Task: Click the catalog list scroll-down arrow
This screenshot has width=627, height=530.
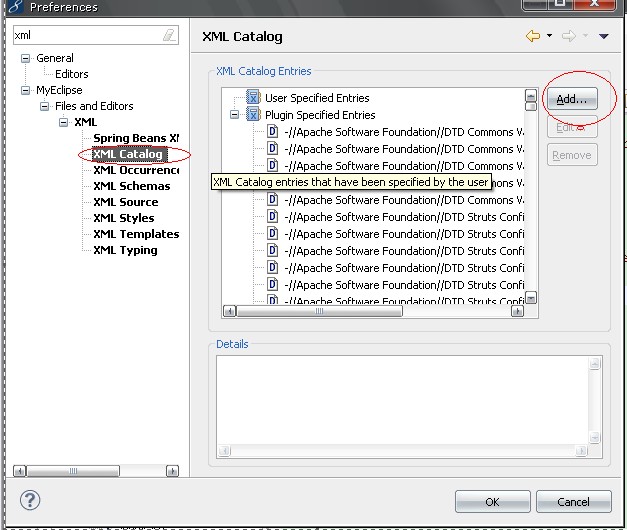Action: click(x=531, y=298)
